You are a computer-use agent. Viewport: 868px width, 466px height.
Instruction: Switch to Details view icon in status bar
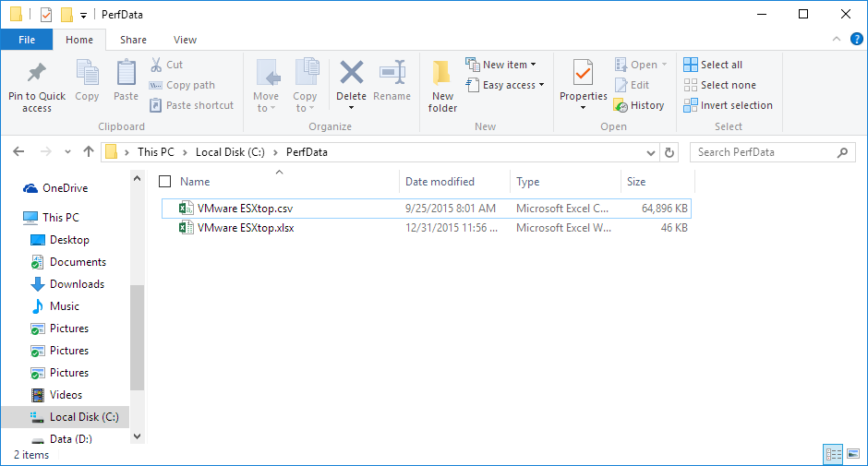(833, 454)
